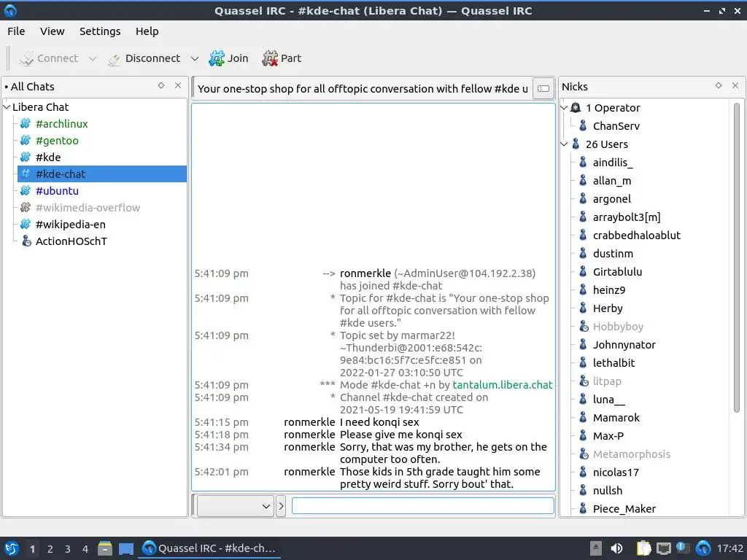Close the Nicks panel
This screenshot has height=560, width=747.
point(735,86)
